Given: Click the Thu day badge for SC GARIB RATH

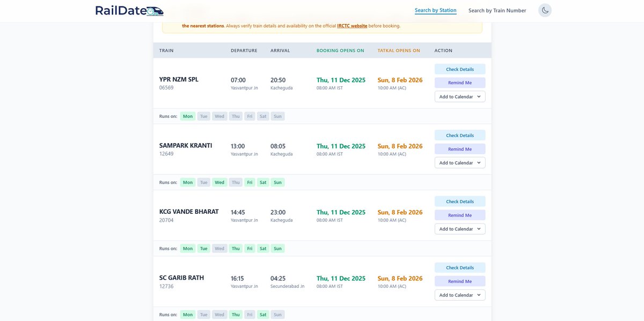Looking at the screenshot, I should [x=236, y=315].
